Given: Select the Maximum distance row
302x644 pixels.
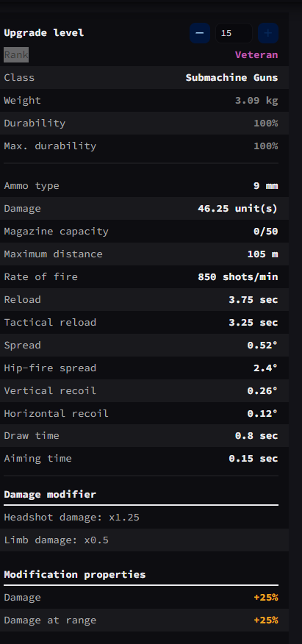Looking at the screenshot, I should click(x=145, y=254).
